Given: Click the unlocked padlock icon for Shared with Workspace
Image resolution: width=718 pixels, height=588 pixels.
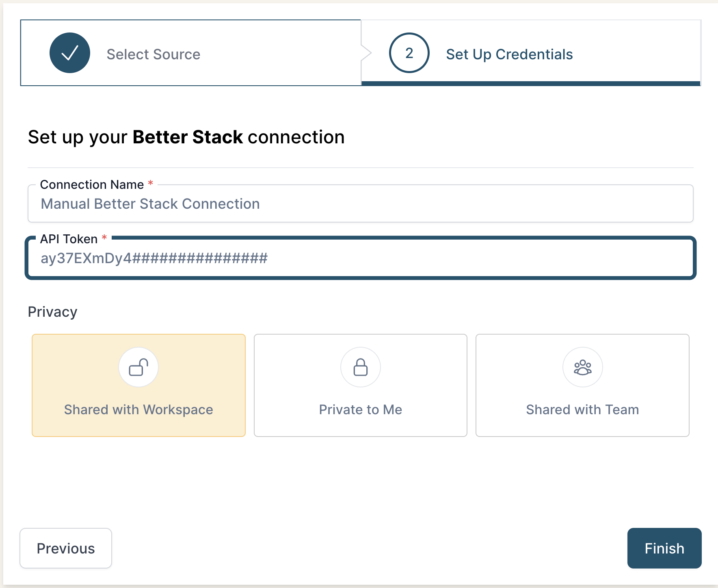Looking at the screenshot, I should pyautogui.click(x=138, y=367).
